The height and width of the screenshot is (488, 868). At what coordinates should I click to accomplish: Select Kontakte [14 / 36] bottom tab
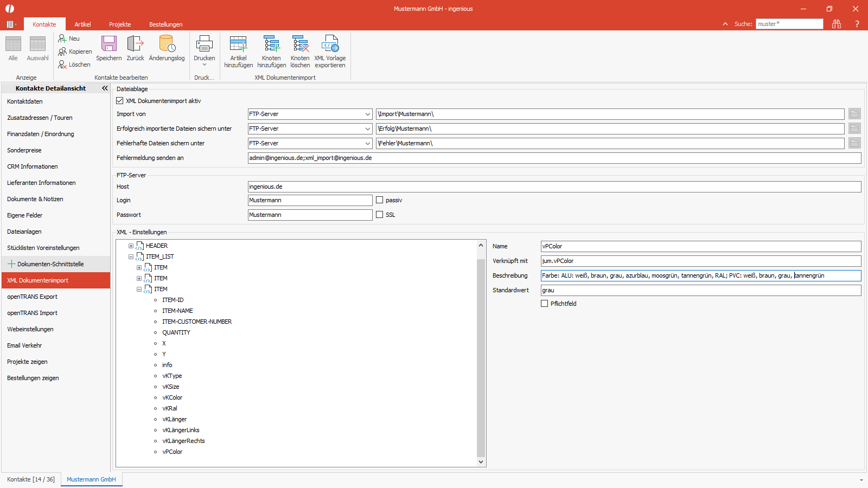31,479
